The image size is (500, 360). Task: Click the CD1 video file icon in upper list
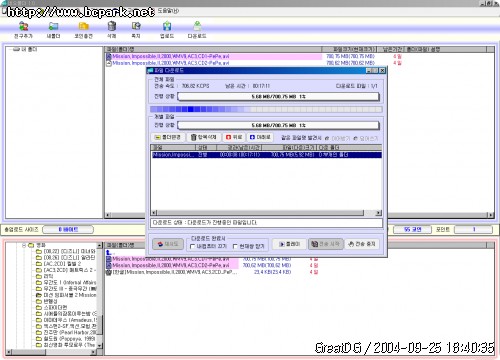click(x=109, y=56)
